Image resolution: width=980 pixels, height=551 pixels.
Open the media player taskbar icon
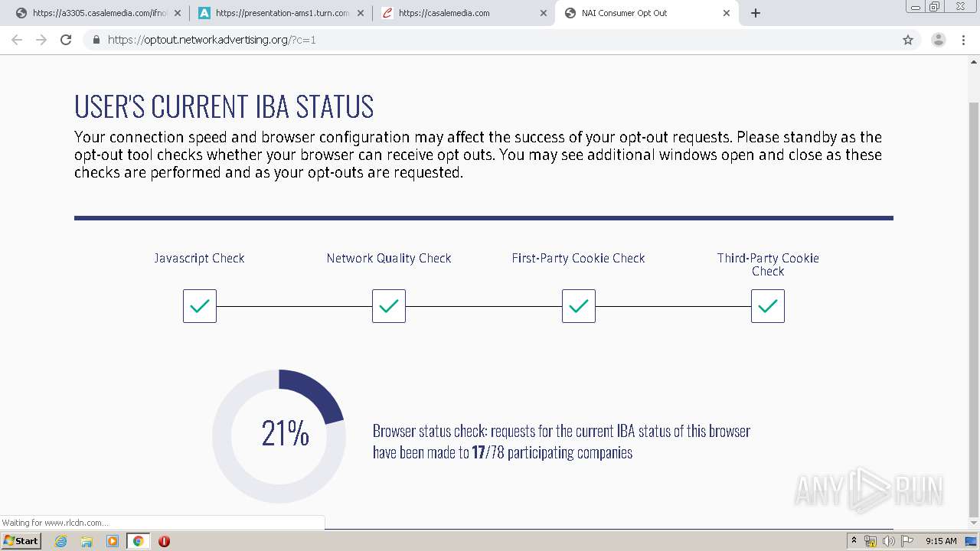tap(113, 541)
